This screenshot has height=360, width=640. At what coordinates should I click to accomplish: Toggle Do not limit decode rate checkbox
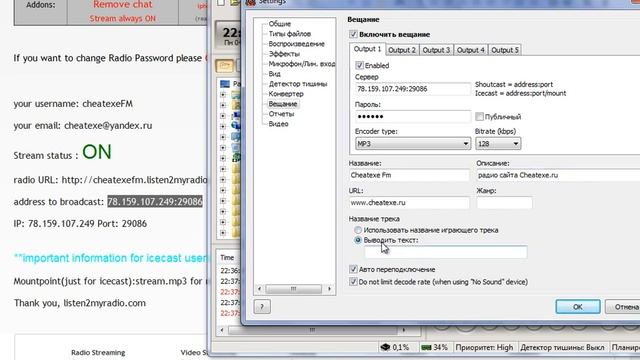(353, 282)
